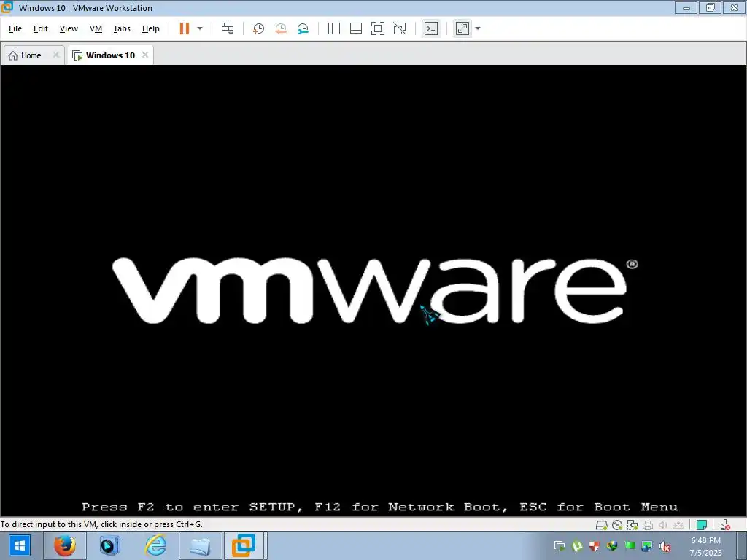Open the power options dropdown beside pause

[x=200, y=28]
